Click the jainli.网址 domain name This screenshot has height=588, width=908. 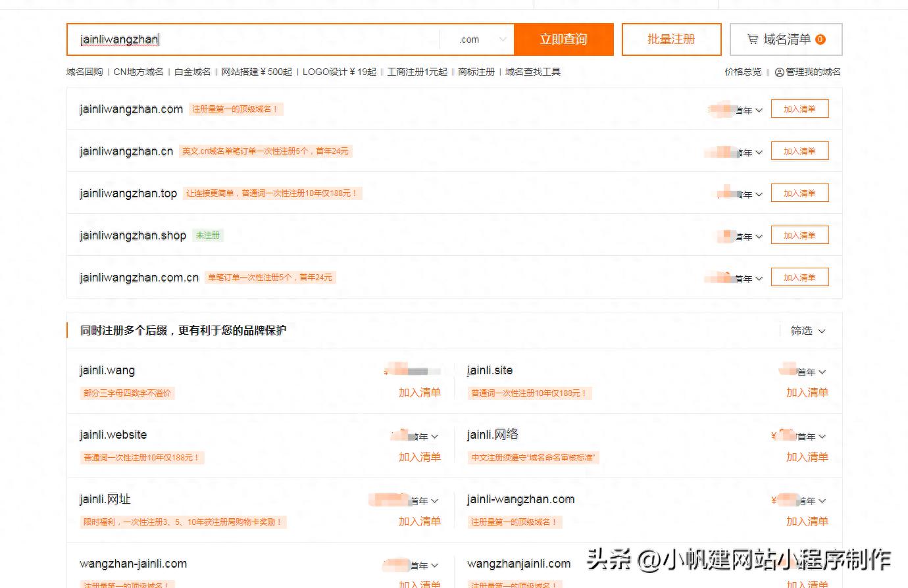coord(105,499)
